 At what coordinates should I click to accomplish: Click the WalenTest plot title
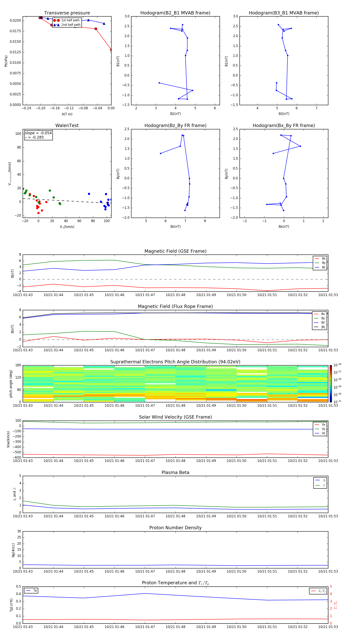pyautogui.click(x=67, y=125)
